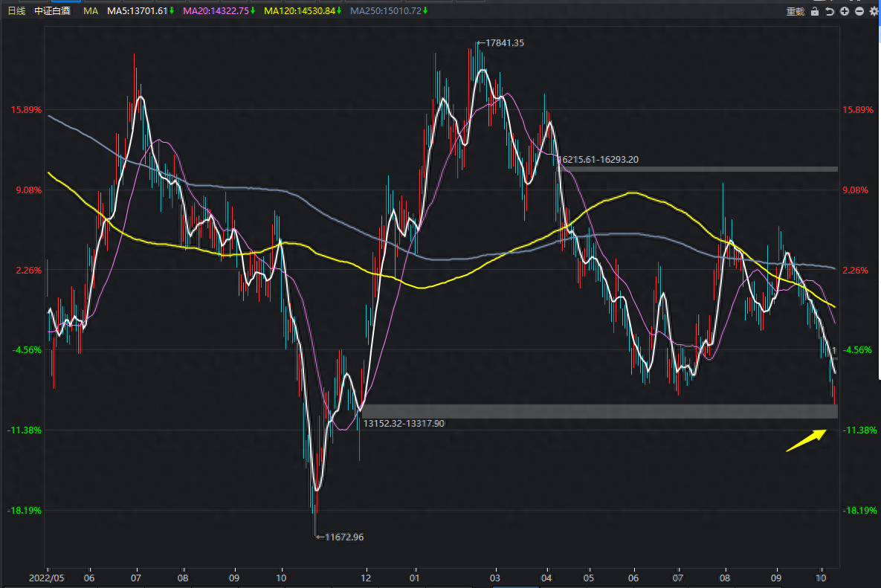Click the right -18.19% axis label
The height and width of the screenshot is (588, 881).
tap(859, 511)
